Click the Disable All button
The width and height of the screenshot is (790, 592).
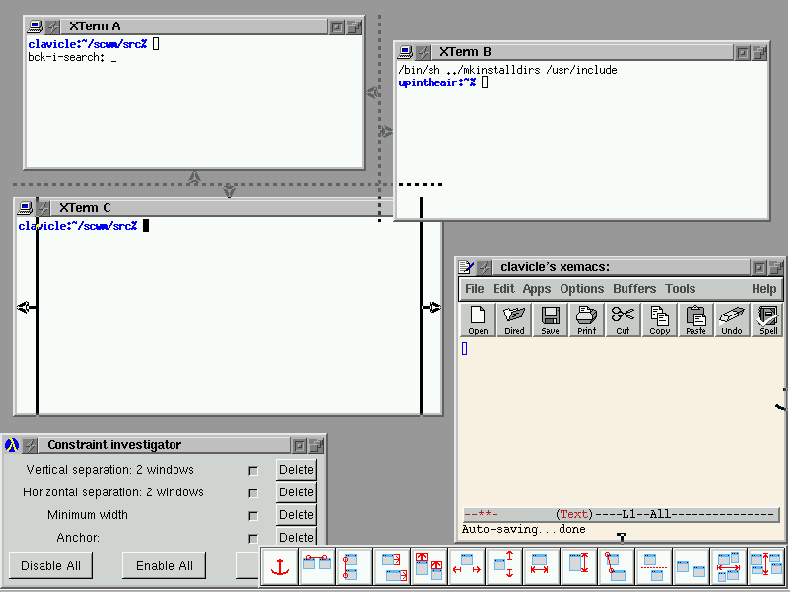click(x=50, y=566)
